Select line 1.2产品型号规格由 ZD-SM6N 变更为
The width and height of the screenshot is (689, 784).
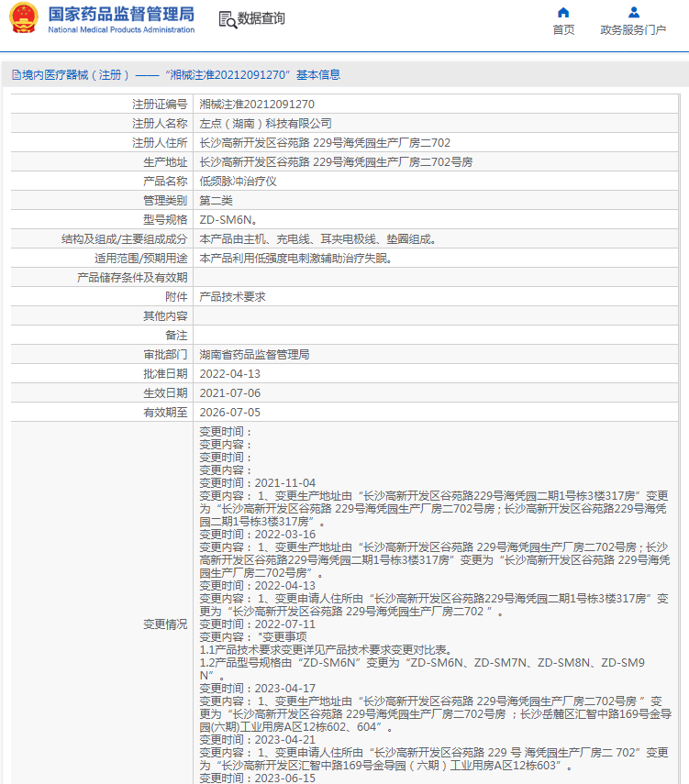(422, 669)
